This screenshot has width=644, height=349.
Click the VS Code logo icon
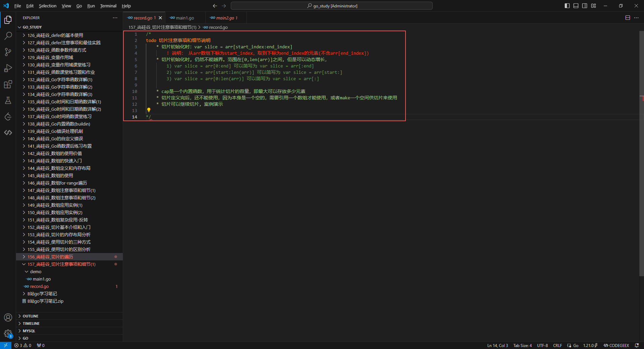pos(6,6)
